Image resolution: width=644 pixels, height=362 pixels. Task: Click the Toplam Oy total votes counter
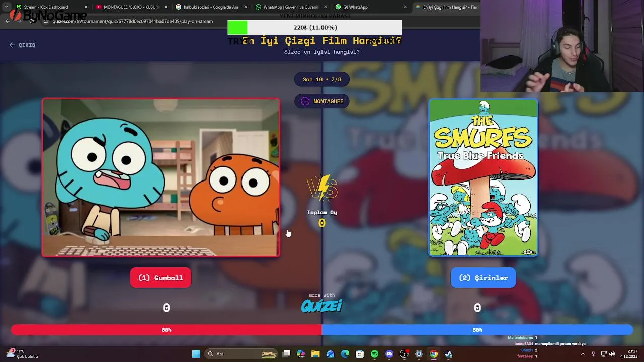322,218
